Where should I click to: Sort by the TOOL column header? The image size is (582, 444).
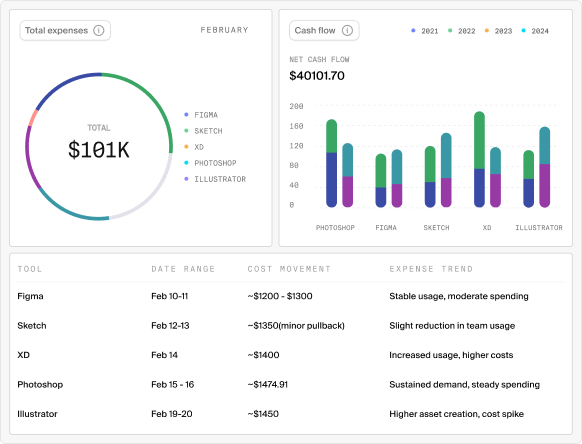tap(30, 269)
